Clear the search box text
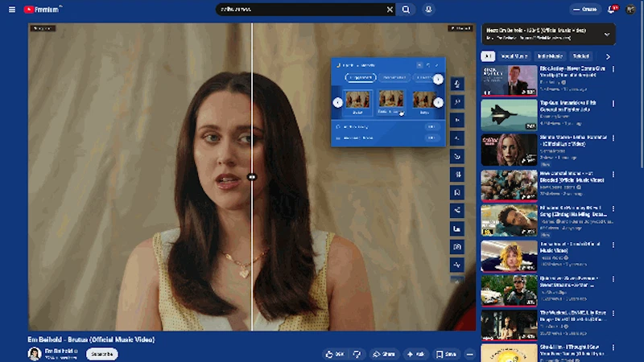This screenshot has width=644, height=362. tap(390, 10)
